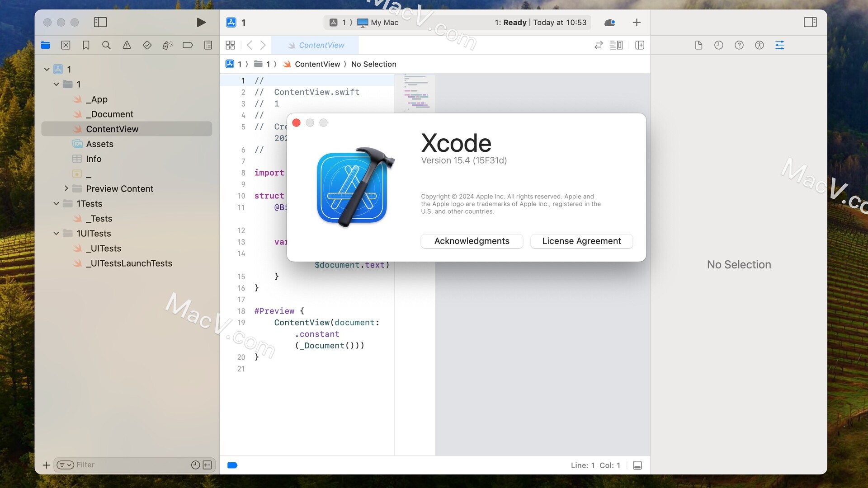Collapse the root project 1 disclosure arrow
Screen dimensions: 868x488
[47, 69]
